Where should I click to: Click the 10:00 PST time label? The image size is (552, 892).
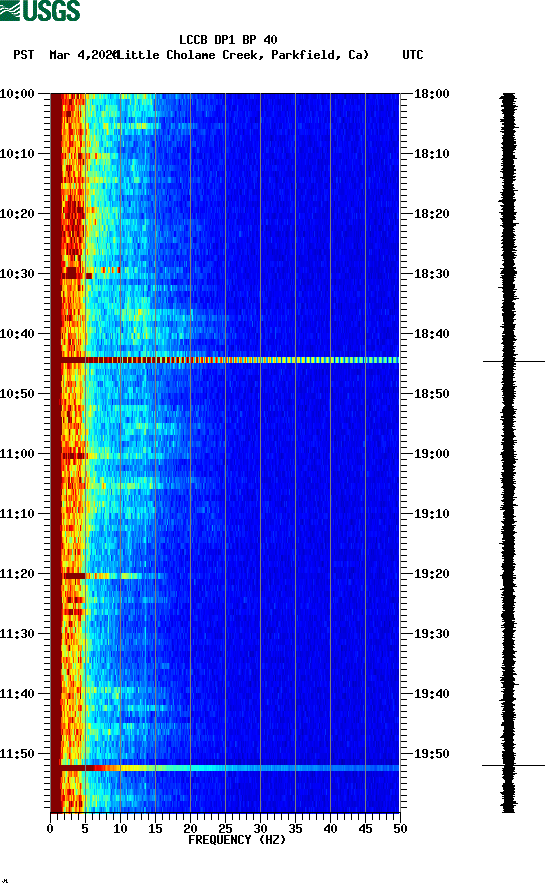[17, 94]
